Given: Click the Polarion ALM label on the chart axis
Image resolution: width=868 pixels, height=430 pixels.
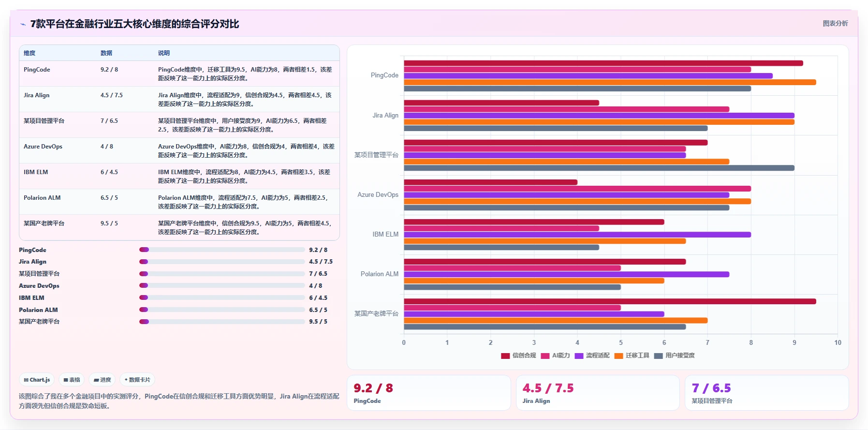Looking at the screenshot, I should click(x=380, y=274).
